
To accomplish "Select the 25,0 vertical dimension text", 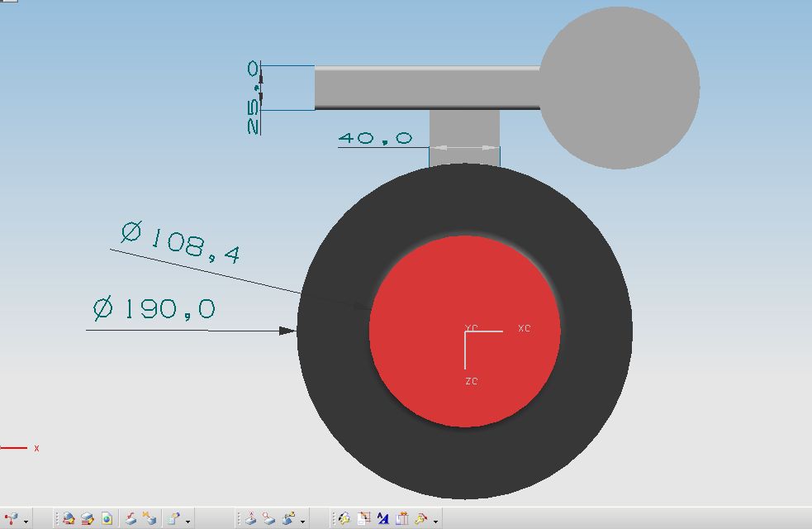I will 254,98.
